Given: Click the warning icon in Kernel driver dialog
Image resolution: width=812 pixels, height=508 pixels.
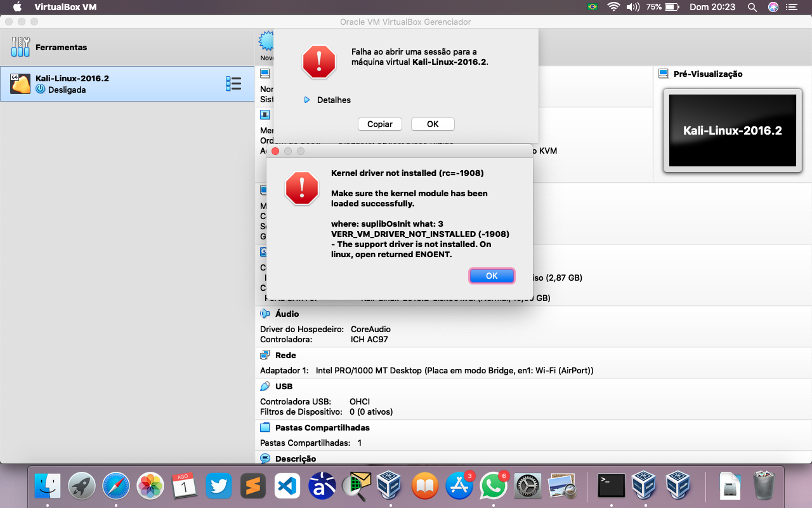Looking at the screenshot, I should tap(302, 188).
